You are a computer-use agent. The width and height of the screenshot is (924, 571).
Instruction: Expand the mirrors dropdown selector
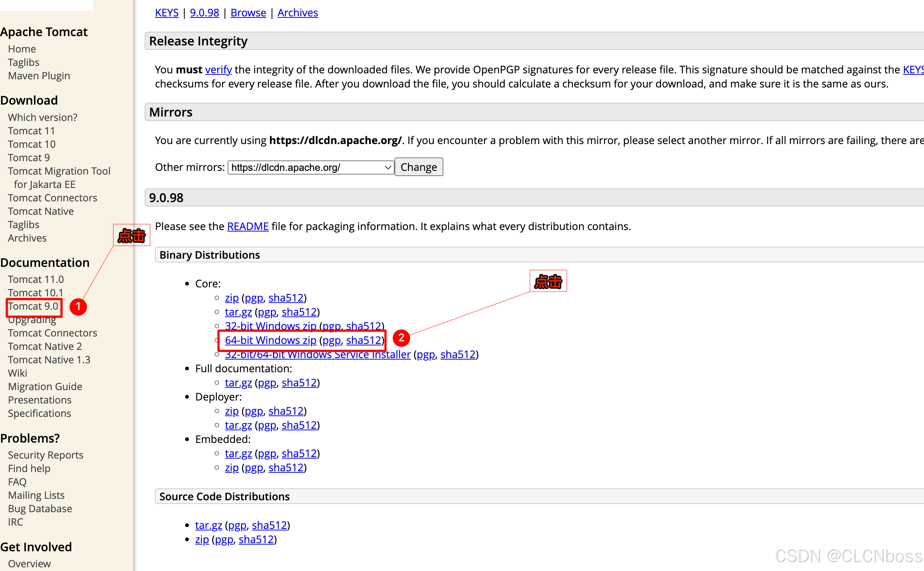coord(310,167)
